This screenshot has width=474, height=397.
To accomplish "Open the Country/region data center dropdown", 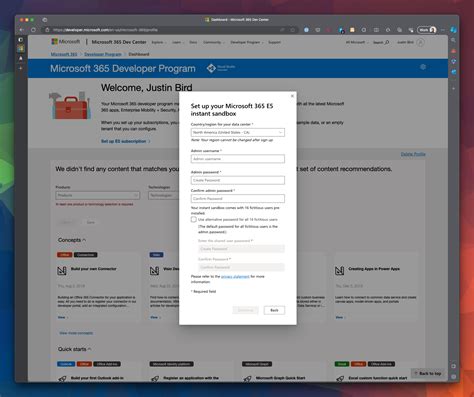I will pos(238,132).
